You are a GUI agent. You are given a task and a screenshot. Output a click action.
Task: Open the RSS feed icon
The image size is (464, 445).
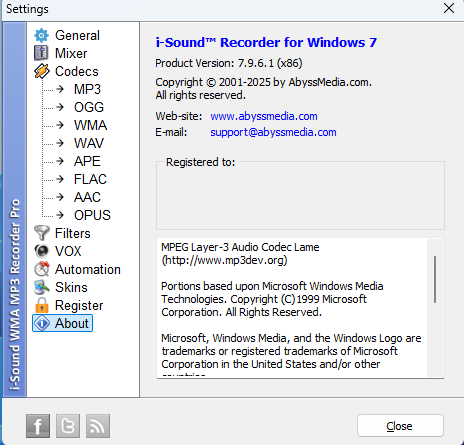click(98, 426)
